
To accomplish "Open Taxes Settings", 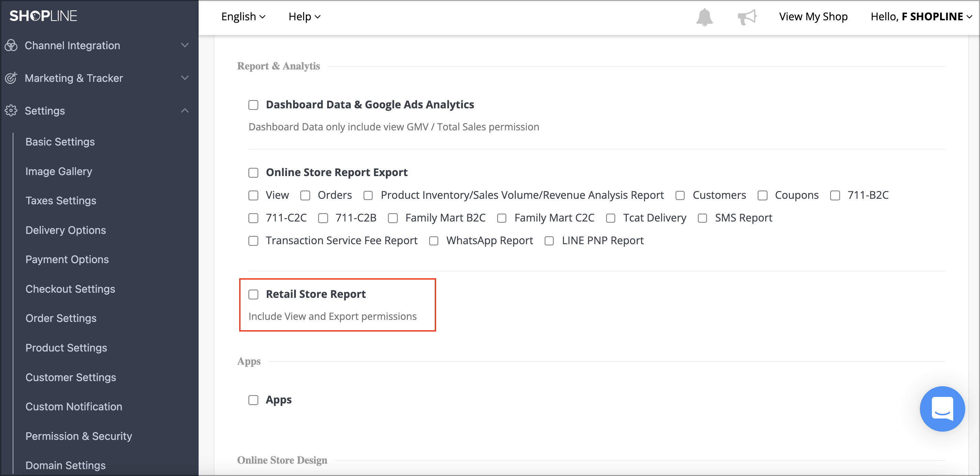I will tap(61, 201).
